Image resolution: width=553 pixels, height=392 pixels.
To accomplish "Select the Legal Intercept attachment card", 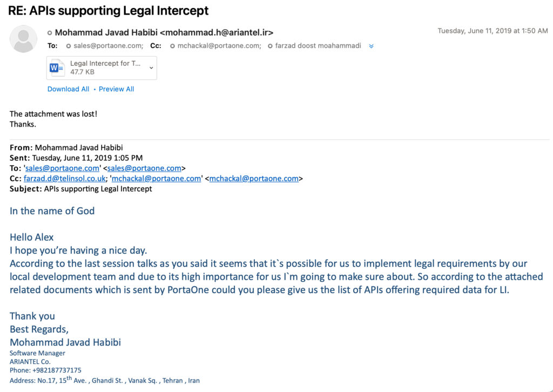I will point(102,67).
